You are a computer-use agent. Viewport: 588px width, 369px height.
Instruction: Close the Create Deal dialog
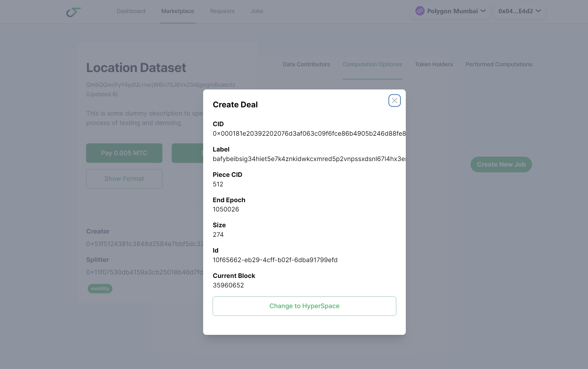click(x=394, y=100)
